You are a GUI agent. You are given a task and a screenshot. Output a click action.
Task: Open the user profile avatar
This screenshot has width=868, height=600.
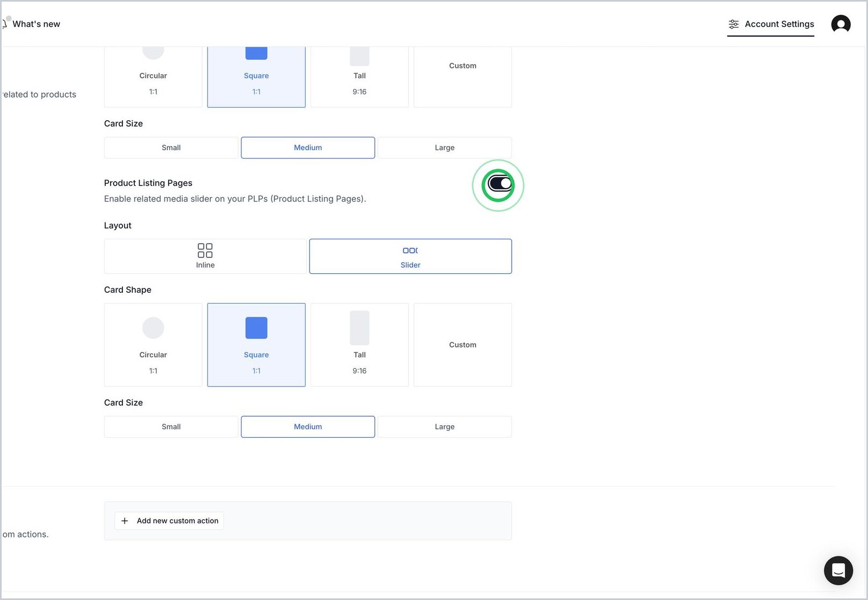pyautogui.click(x=841, y=24)
